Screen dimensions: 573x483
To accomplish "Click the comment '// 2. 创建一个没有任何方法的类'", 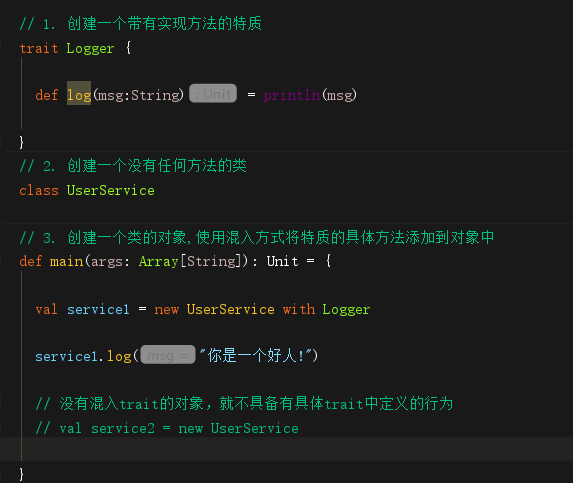I will 133,166.
